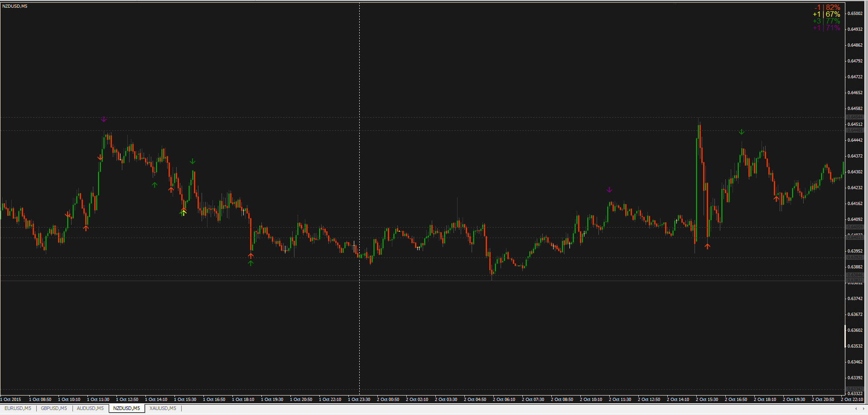Click the 0.63952 price axis label

point(855,251)
